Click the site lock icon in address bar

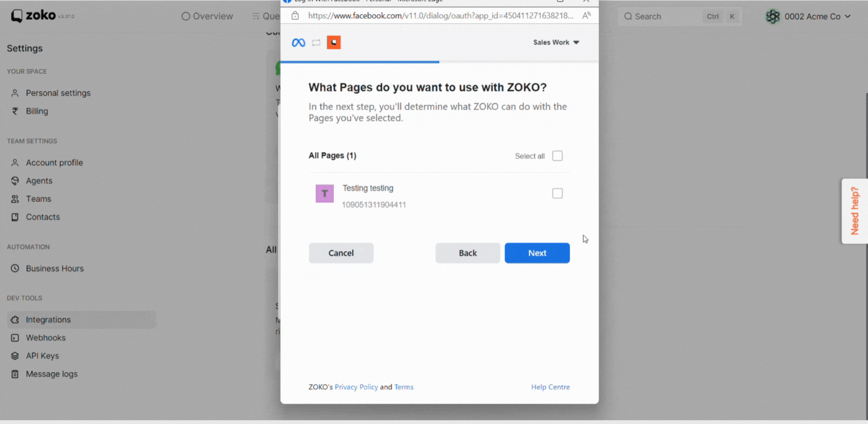(x=295, y=16)
